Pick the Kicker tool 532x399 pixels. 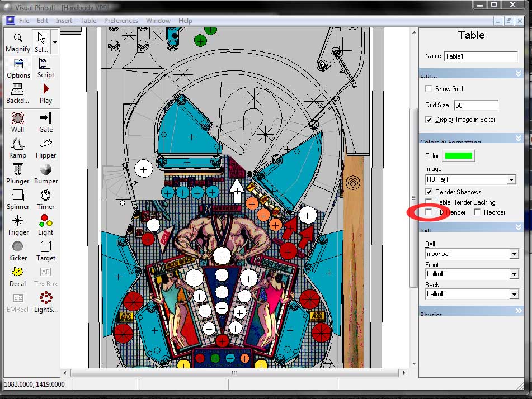(18, 251)
